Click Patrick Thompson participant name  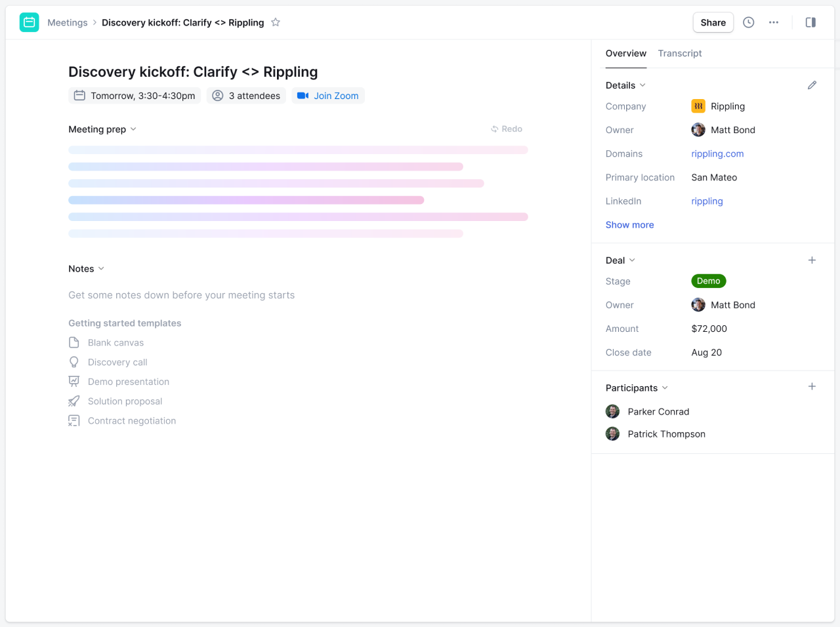pos(667,434)
